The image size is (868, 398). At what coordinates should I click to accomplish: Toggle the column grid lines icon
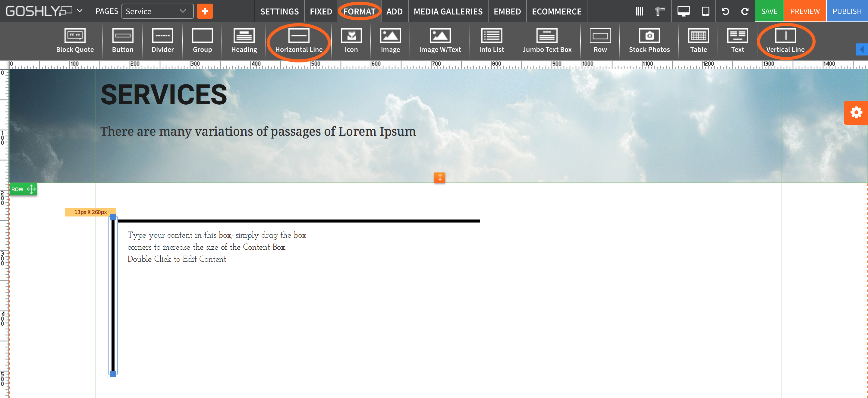639,11
